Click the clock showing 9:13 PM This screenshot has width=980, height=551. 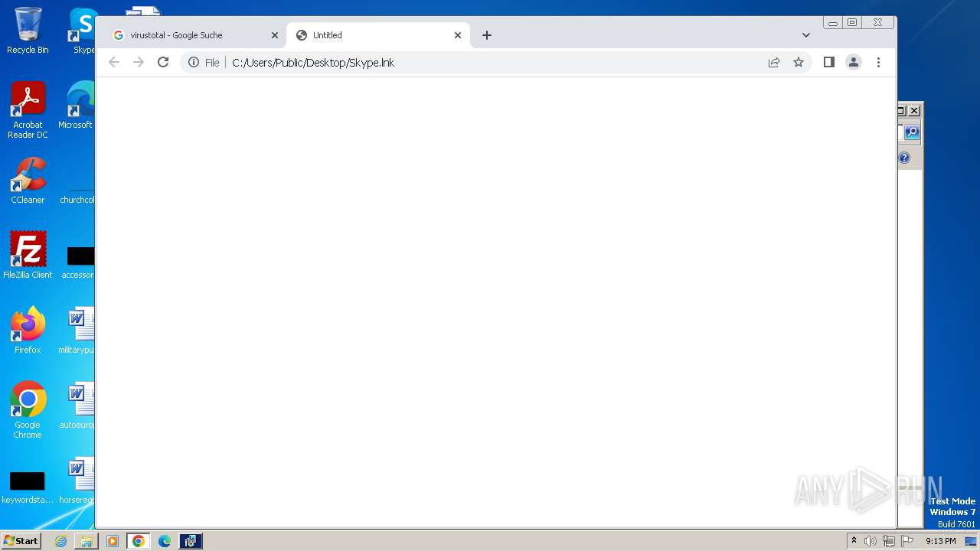coord(940,541)
